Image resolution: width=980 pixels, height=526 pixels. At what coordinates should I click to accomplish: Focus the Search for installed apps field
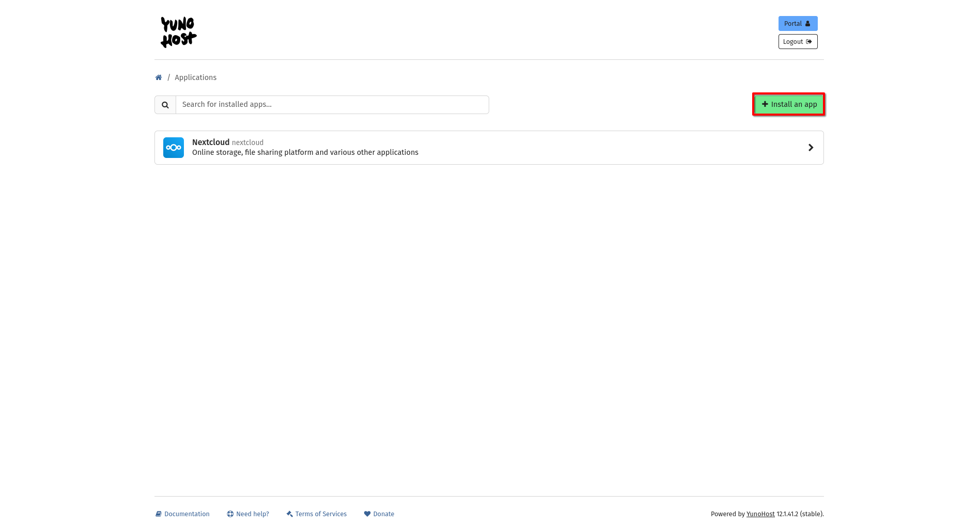pyautogui.click(x=332, y=105)
